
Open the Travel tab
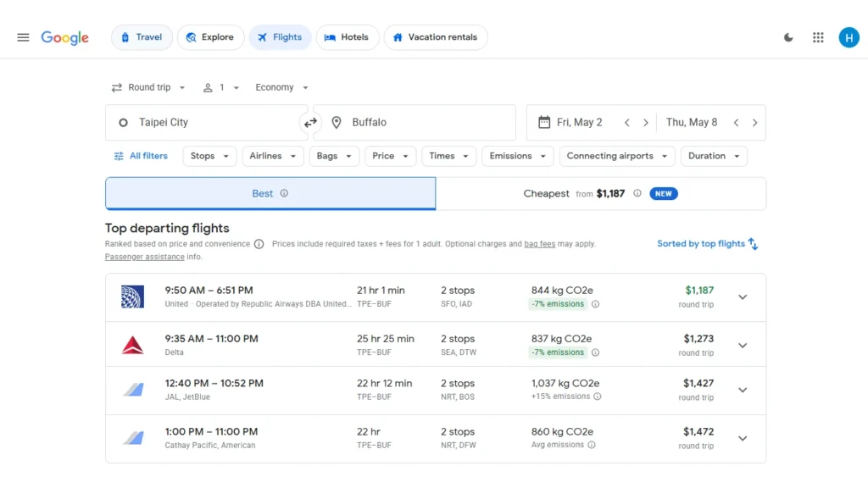point(142,37)
